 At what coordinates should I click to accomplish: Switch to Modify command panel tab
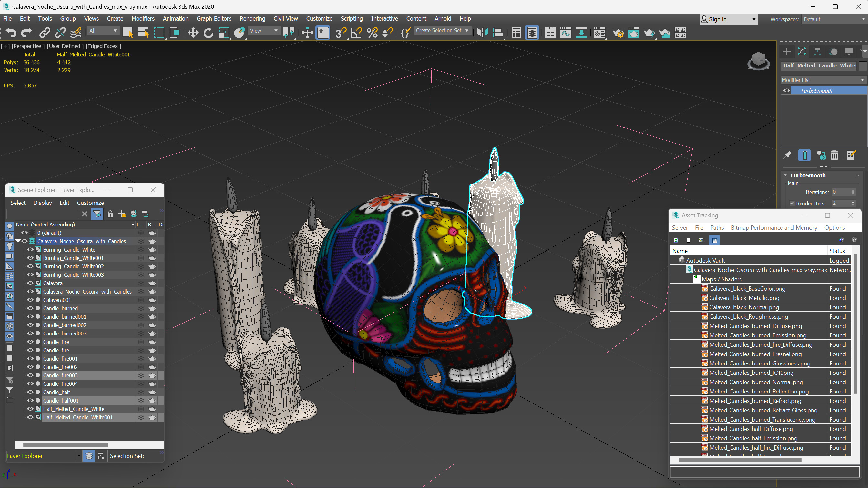pyautogui.click(x=802, y=52)
